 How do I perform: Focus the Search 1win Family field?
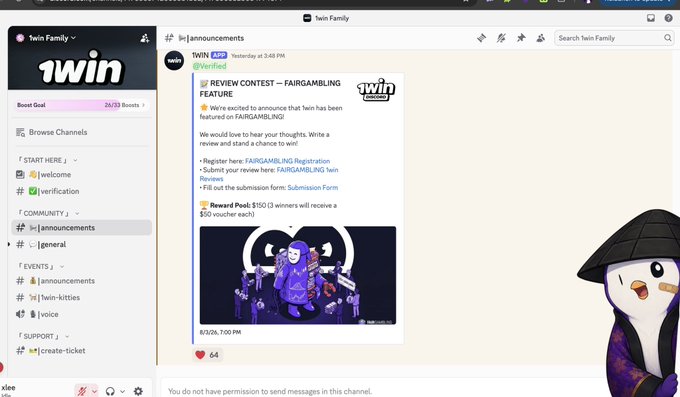pos(614,38)
